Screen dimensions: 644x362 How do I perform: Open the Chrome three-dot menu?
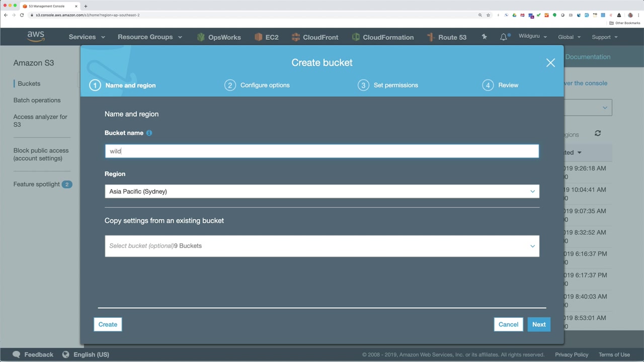pos(638,15)
